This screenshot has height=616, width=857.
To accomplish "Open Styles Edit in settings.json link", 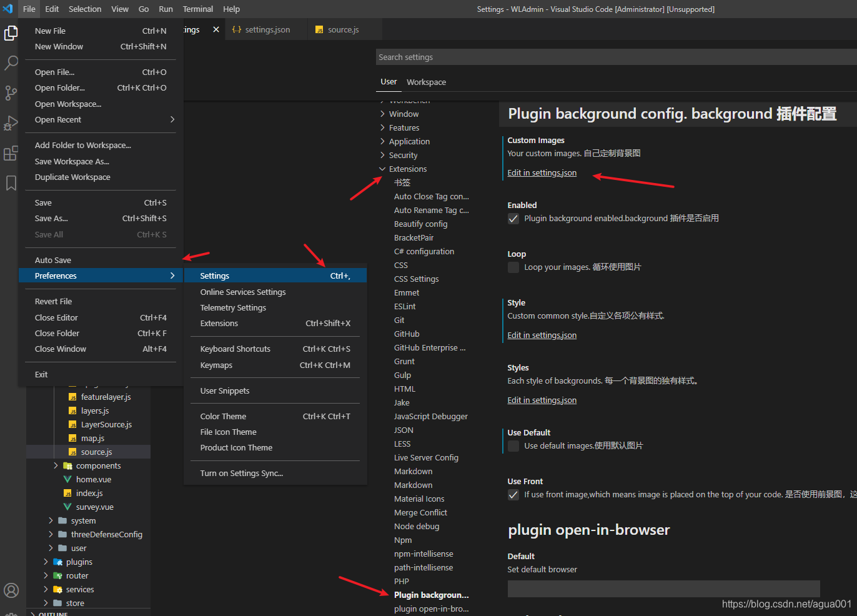I will click(542, 400).
